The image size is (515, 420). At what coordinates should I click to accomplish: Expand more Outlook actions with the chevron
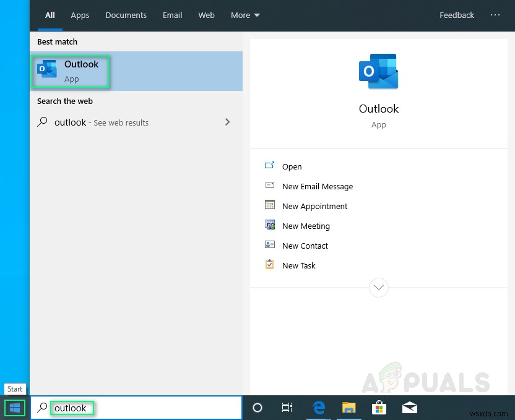tap(379, 287)
